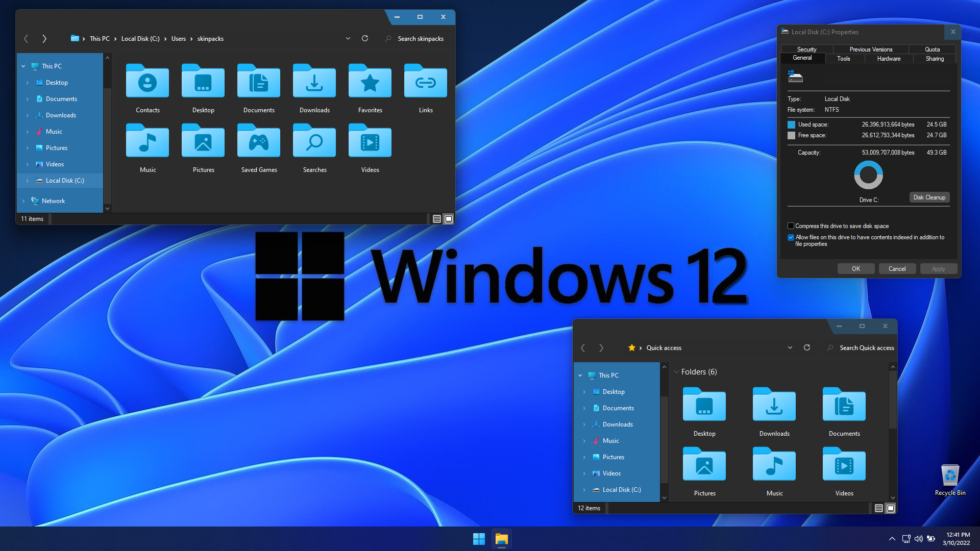
Task: Open the Documents folder in skinpacks window
Action: [259, 88]
